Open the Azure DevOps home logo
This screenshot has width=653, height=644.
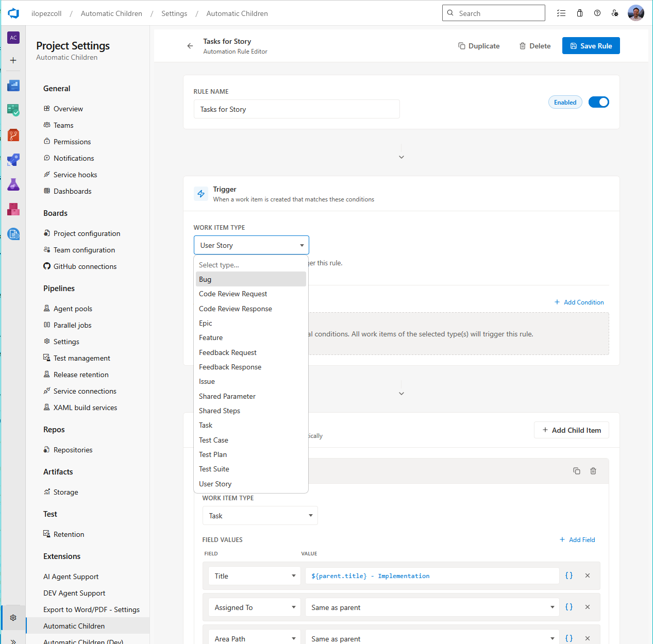click(x=13, y=13)
